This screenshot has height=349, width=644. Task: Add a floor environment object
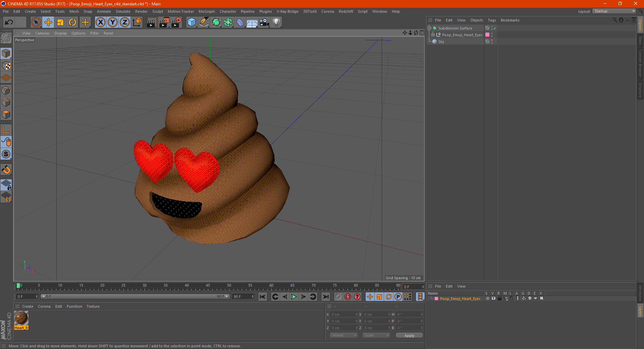[x=252, y=22]
